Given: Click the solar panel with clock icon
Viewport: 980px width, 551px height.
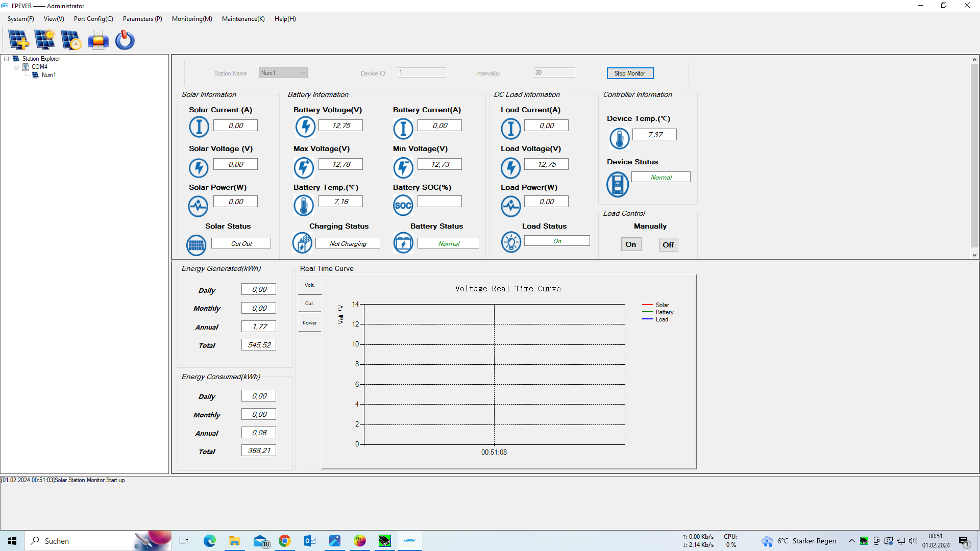Looking at the screenshot, I should 71,40.
